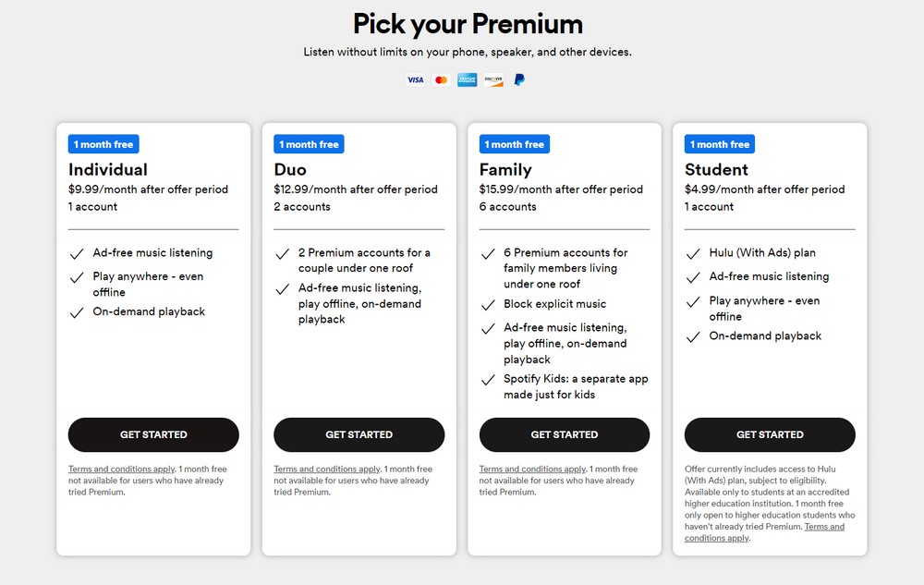The width and height of the screenshot is (924, 585).
Task: Click the "1 month free" badge on Individual plan
Action: [103, 143]
